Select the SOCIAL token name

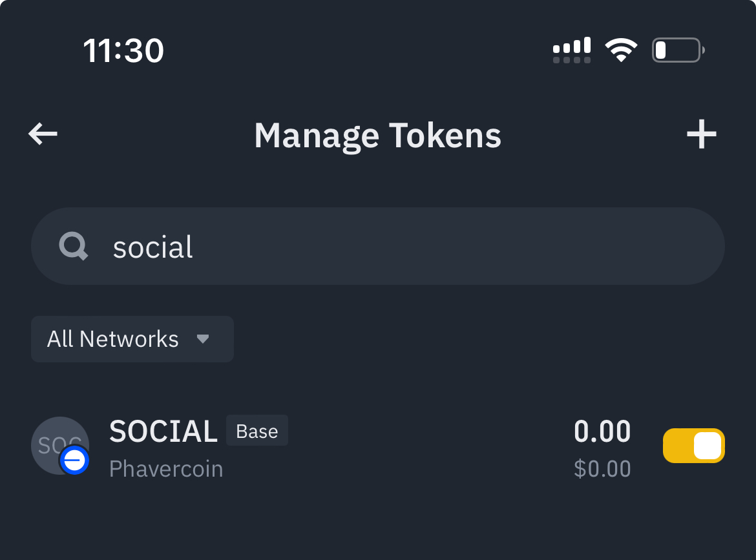tap(163, 431)
